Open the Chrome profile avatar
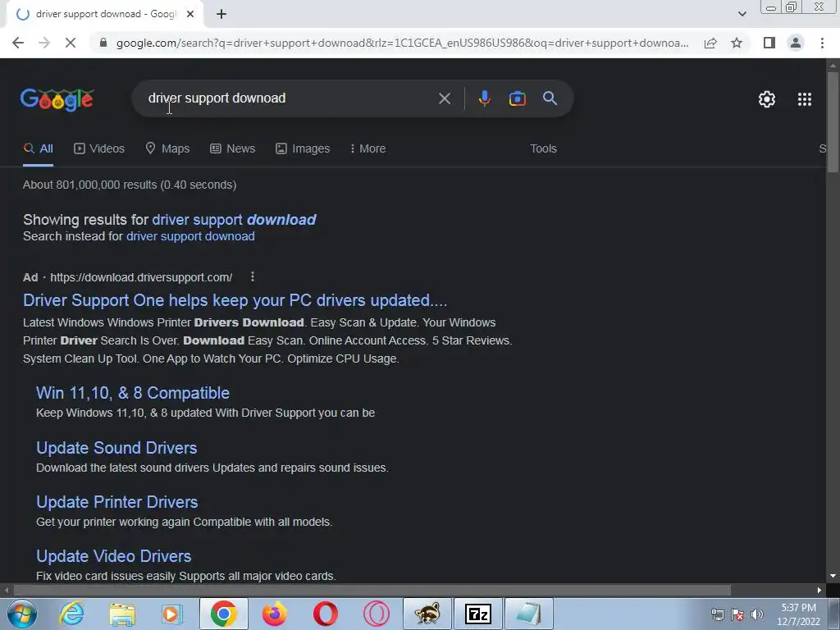840x630 pixels. click(x=796, y=43)
